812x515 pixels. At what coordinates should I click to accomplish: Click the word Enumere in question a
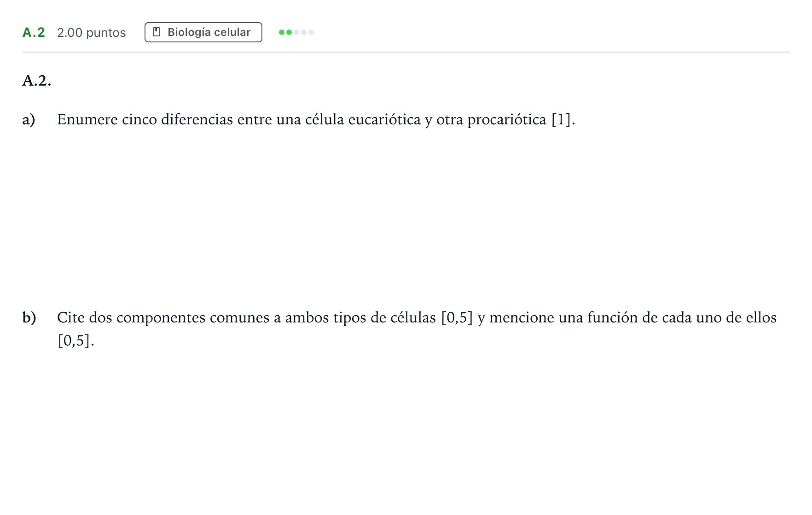(87, 120)
